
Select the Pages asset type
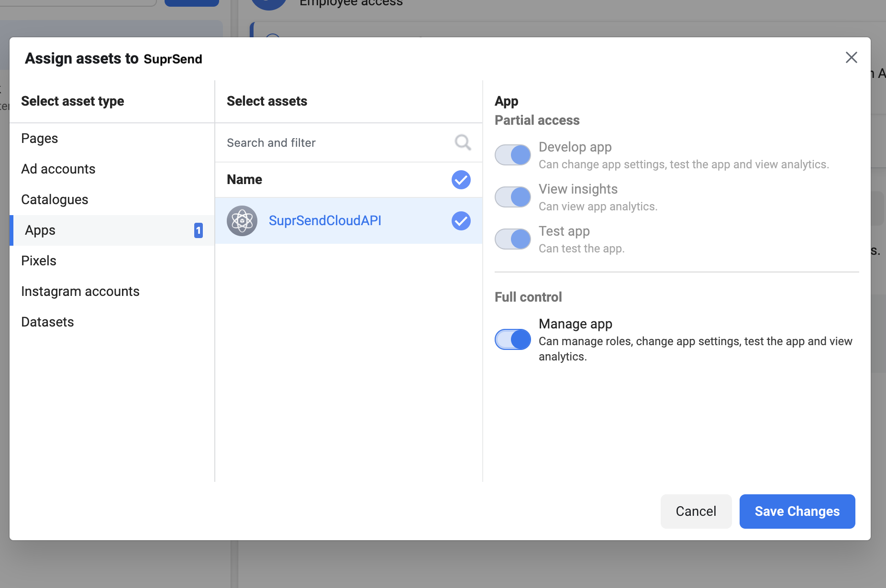[112, 139]
